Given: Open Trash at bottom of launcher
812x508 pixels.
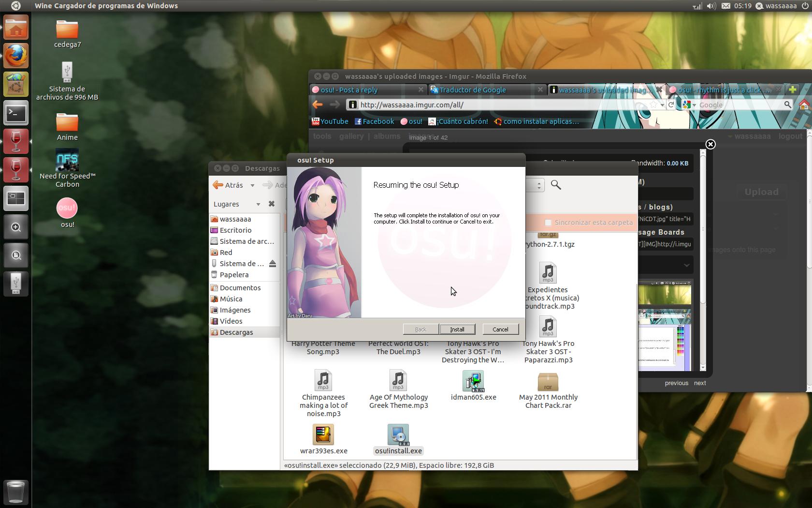Looking at the screenshot, I should click(16, 492).
